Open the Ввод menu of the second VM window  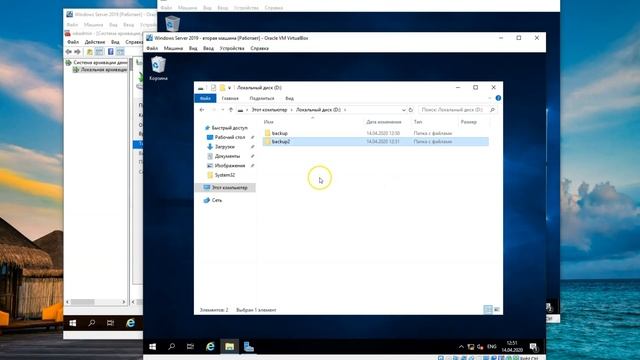point(208,48)
